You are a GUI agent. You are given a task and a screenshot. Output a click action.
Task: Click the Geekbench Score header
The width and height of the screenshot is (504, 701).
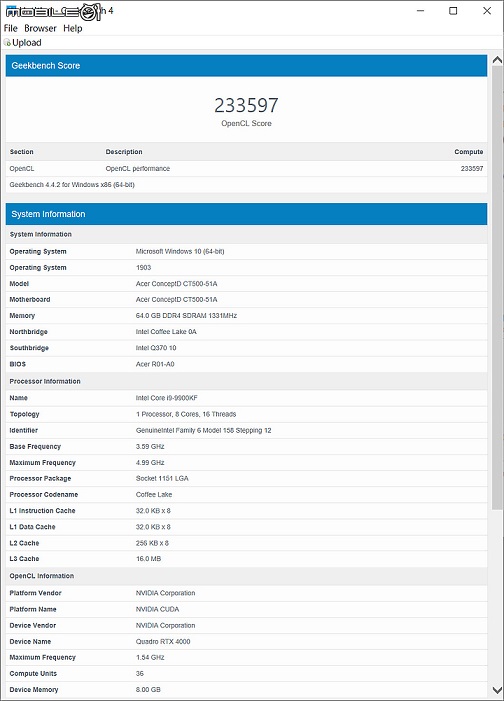pos(246,66)
